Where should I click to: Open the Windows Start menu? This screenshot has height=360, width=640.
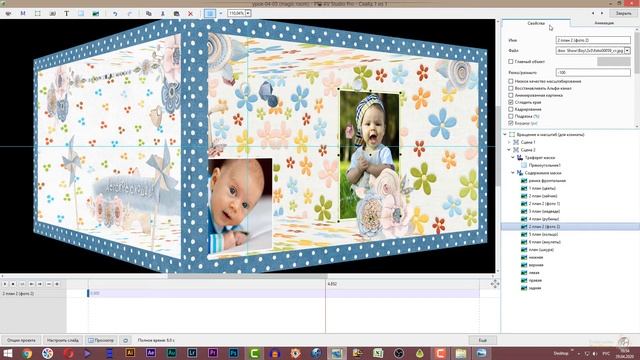pyautogui.click(x=7, y=353)
